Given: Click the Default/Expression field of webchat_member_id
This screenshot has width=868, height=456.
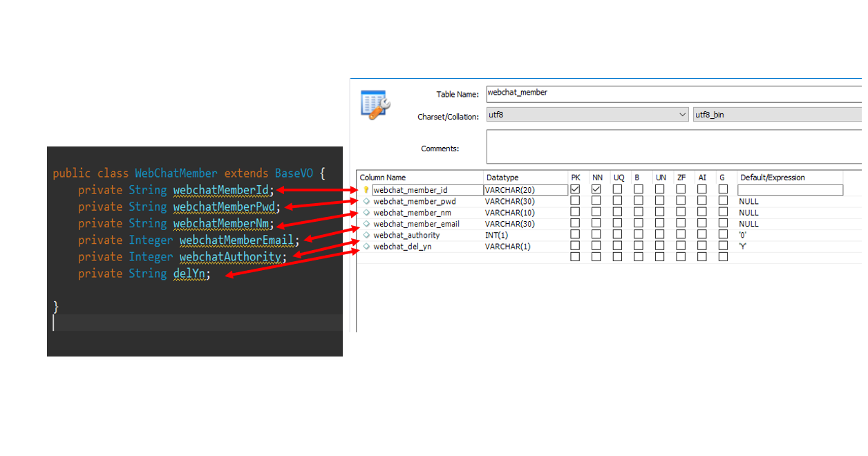Looking at the screenshot, I should pos(790,190).
